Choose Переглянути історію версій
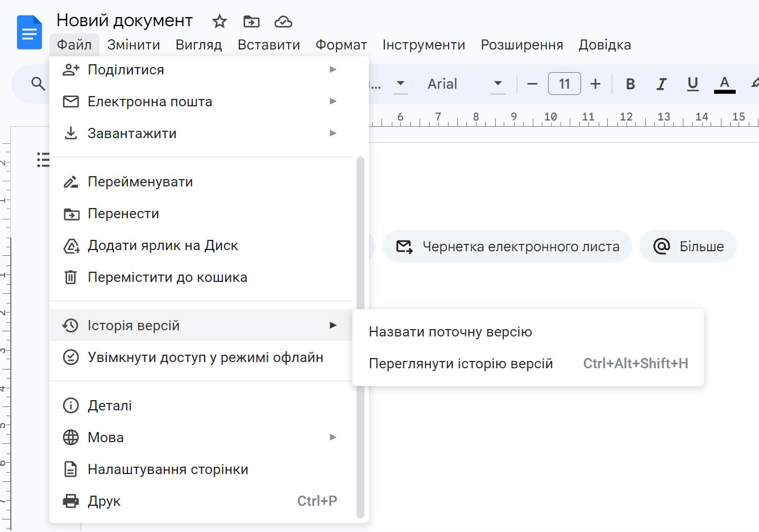The width and height of the screenshot is (759, 532). pyautogui.click(x=461, y=364)
